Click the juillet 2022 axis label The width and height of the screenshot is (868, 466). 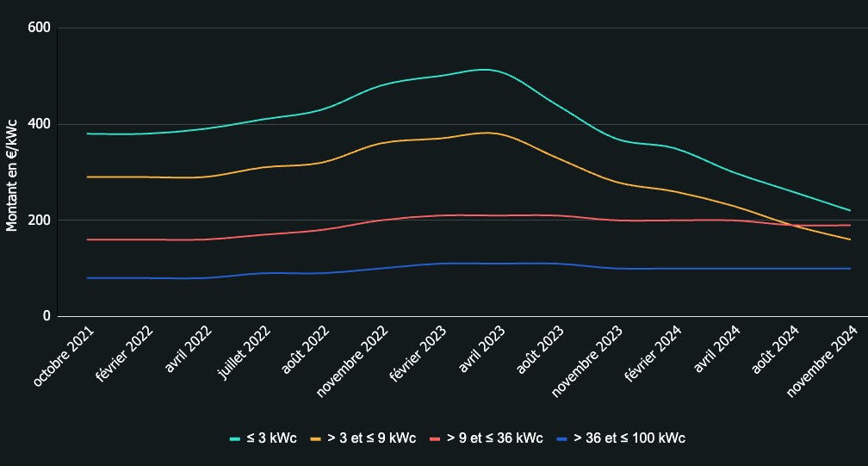tap(245, 355)
